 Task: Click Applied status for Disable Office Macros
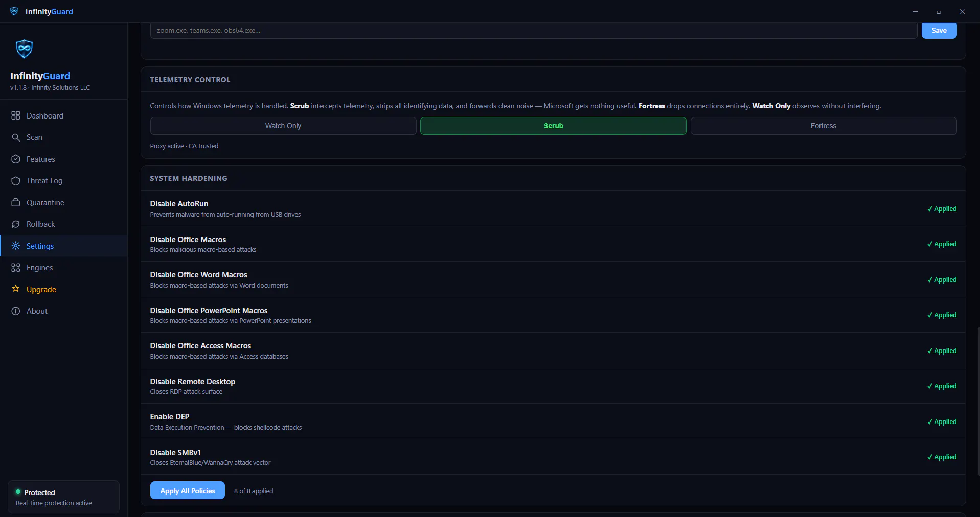942,244
